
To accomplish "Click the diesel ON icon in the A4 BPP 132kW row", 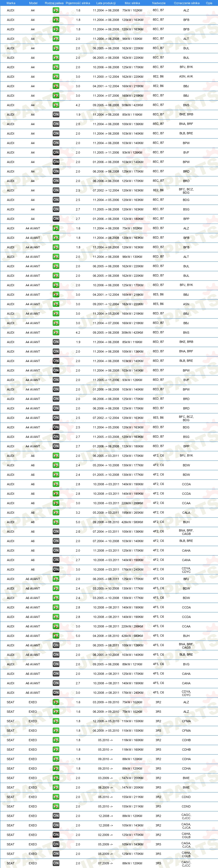I will click(56, 219).
